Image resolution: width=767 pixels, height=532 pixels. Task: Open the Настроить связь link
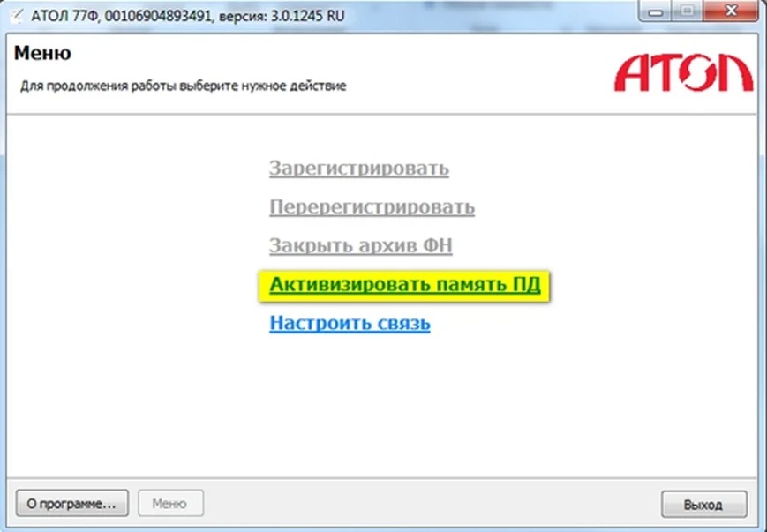point(350,323)
